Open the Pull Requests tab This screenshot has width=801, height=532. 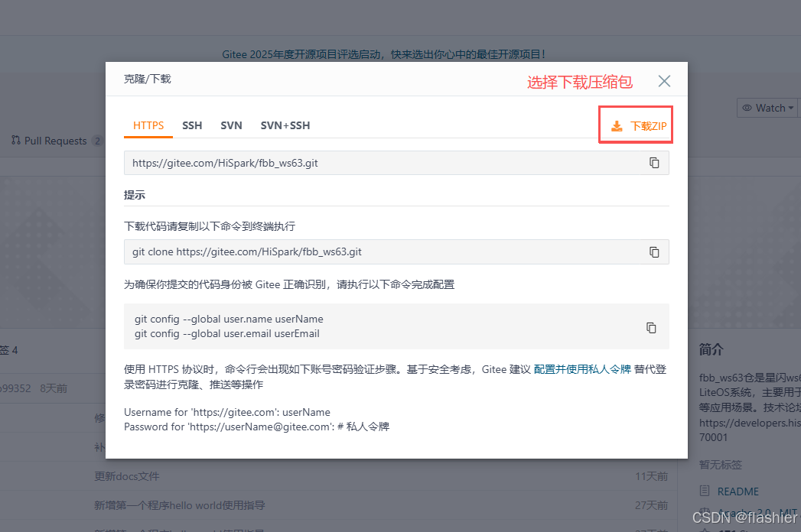(56, 141)
